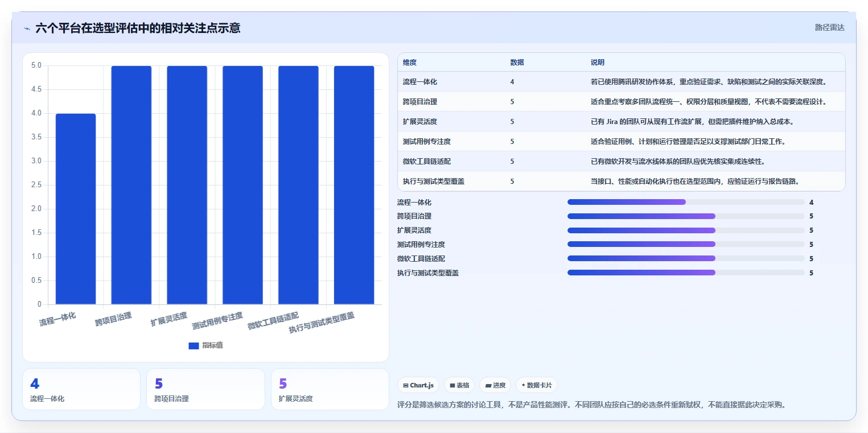Open the 跨项目治理 data card

205,389
